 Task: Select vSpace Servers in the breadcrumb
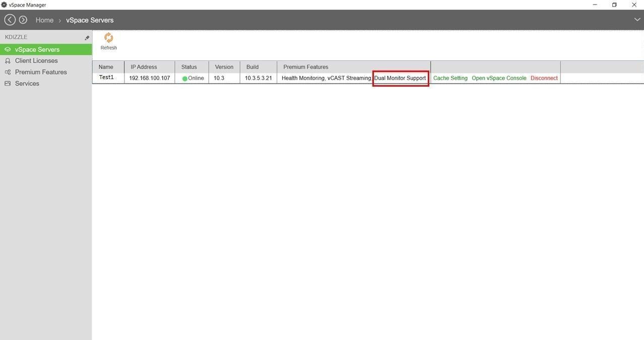90,20
